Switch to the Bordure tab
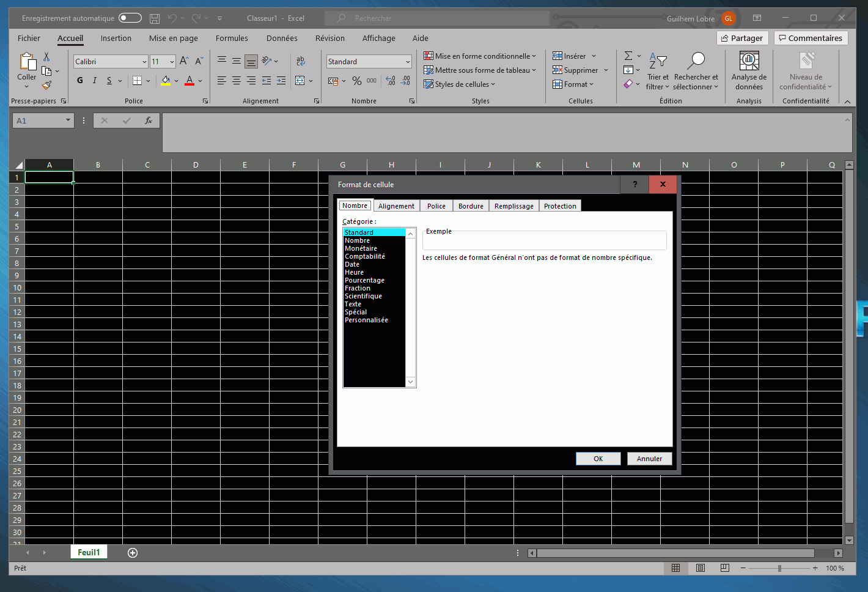The height and width of the screenshot is (592, 868). pos(471,206)
